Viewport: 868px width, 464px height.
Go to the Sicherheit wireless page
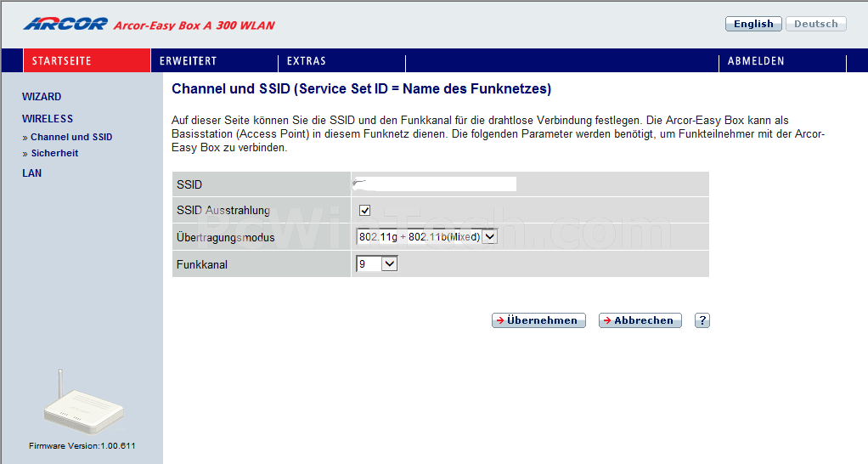point(54,153)
